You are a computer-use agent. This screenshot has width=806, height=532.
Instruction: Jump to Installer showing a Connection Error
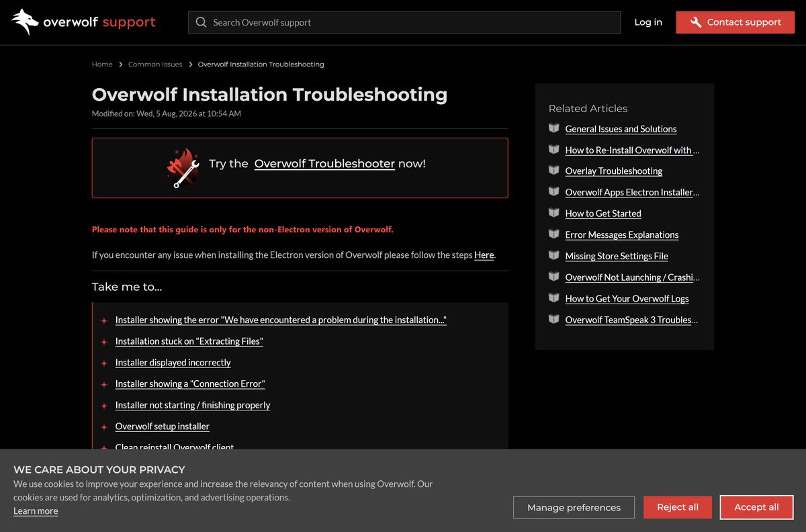pyautogui.click(x=190, y=384)
